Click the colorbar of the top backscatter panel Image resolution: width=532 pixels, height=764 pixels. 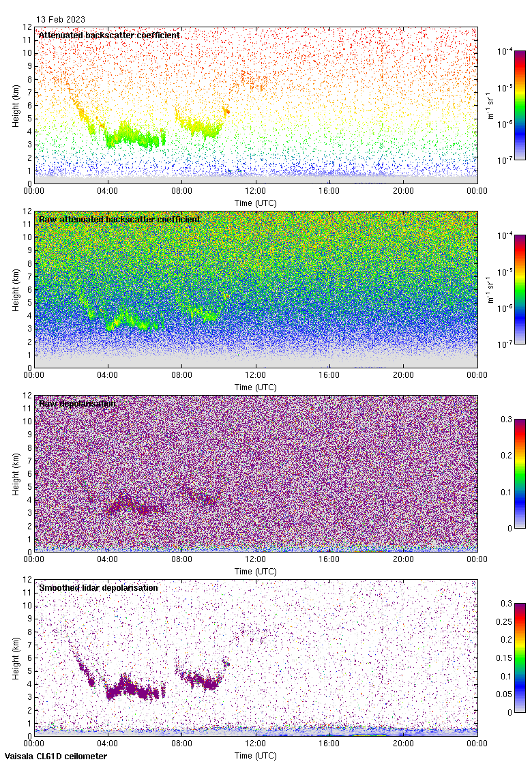point(519,105)
